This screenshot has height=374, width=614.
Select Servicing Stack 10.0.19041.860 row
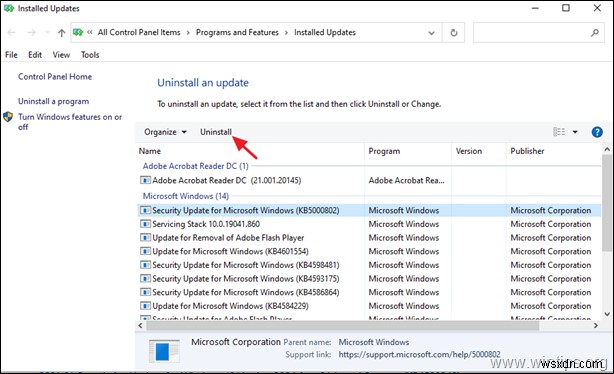pyautogui.click(x=369, y=224)
